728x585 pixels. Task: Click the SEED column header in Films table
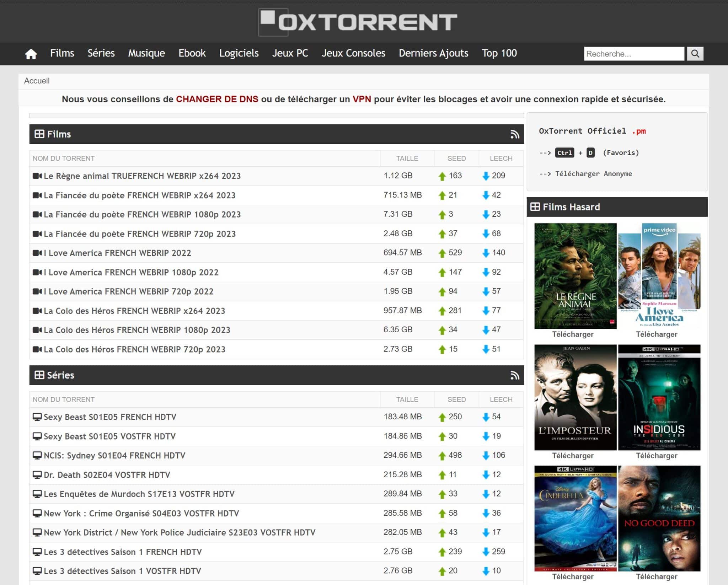pos(456,159)
